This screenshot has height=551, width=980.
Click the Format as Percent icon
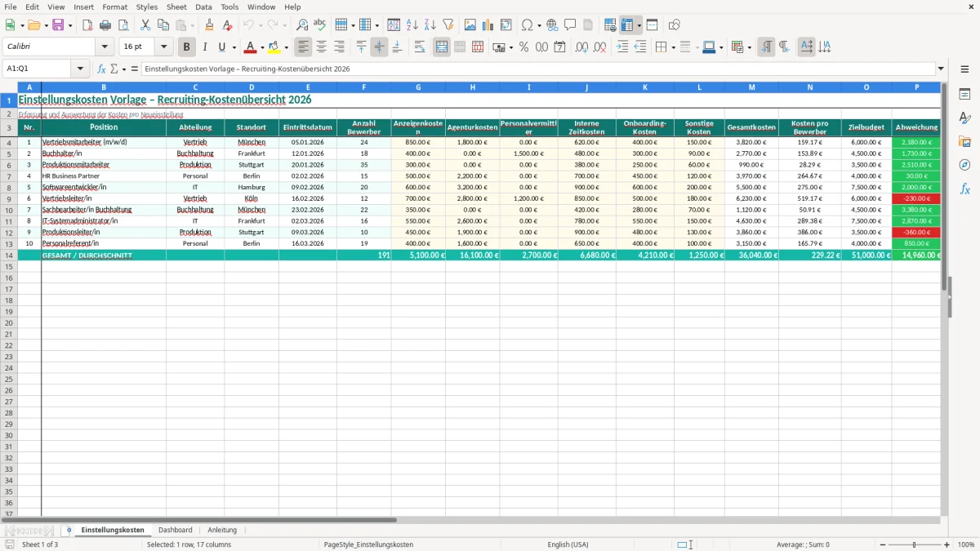click(x=524, y=47)
